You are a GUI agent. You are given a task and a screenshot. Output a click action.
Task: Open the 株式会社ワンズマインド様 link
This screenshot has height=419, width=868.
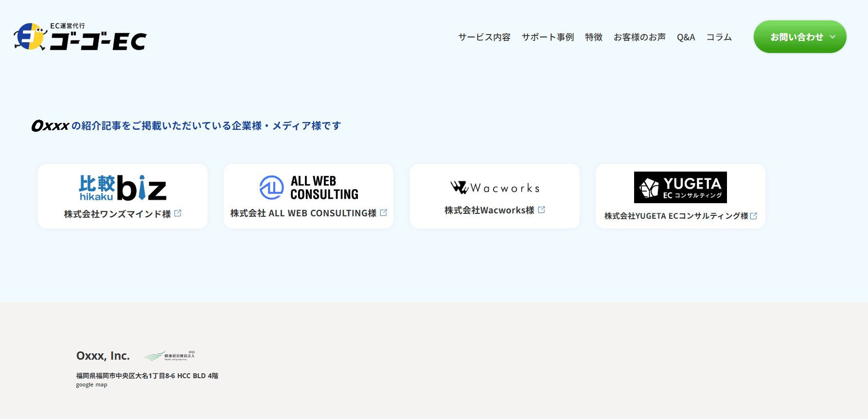pyautogui.click(x=117, y=214)
